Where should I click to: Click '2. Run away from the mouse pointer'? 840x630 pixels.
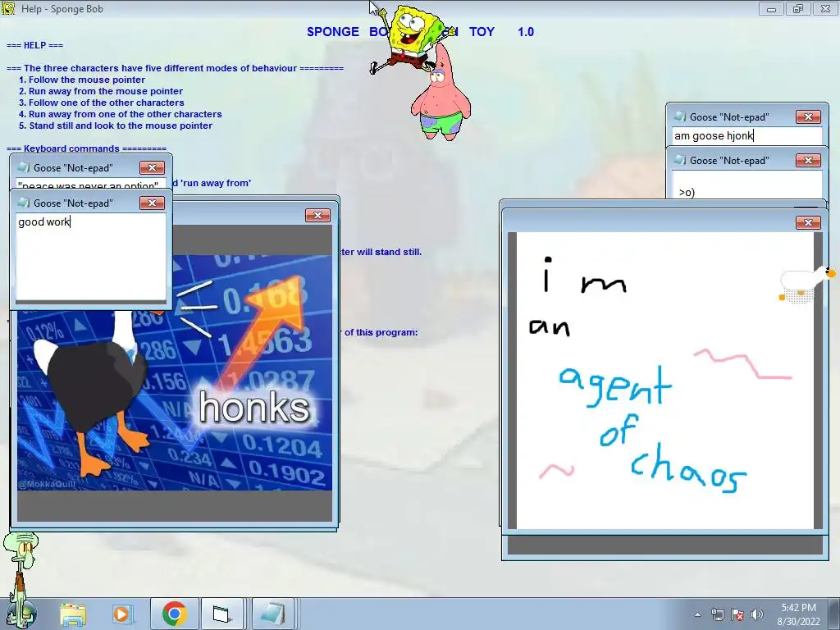(x=101, y=91)
